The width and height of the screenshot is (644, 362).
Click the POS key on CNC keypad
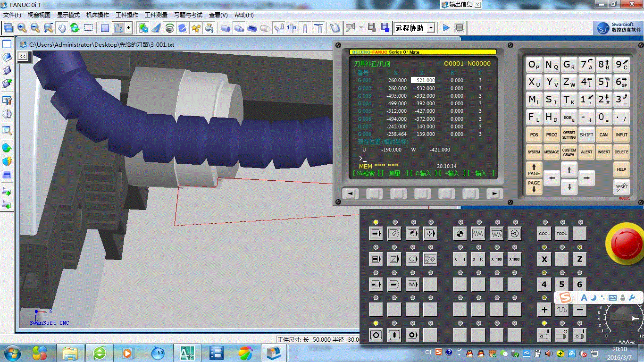tap(534, 135)
